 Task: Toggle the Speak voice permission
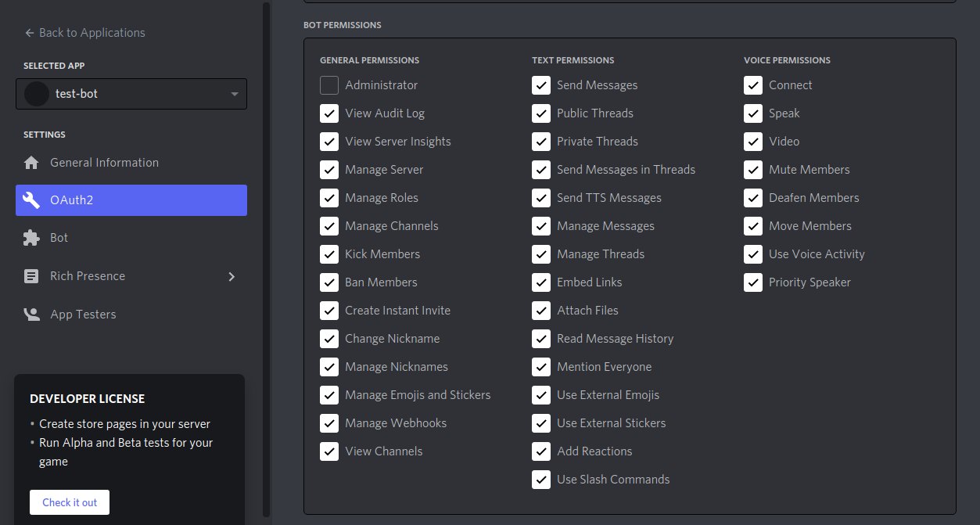tap(753, 113)
